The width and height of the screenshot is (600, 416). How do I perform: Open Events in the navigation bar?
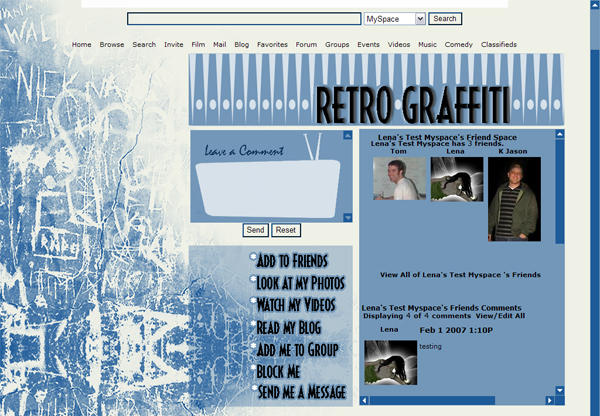tap(368, 44)
